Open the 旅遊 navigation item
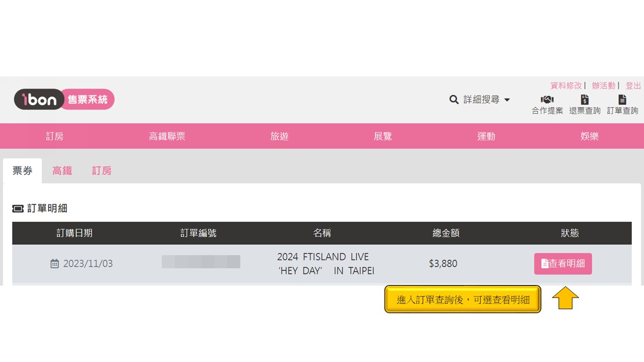 coord(279,136)
